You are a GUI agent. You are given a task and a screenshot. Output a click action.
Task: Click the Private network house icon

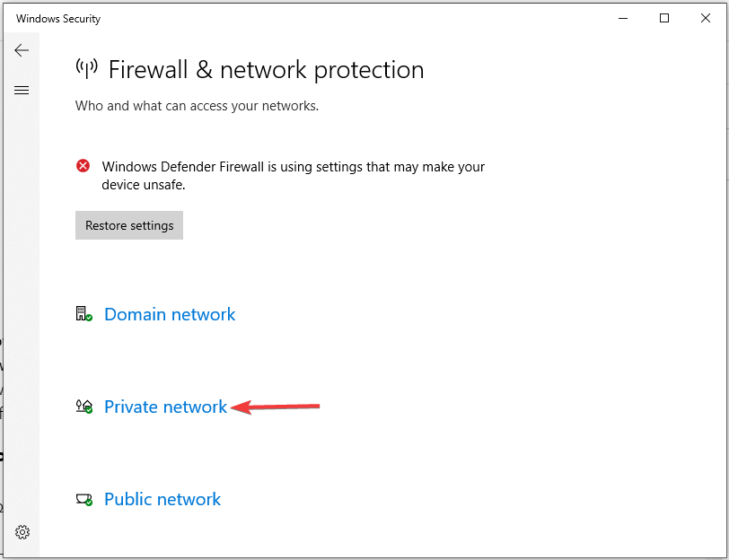tap(83, 407)
